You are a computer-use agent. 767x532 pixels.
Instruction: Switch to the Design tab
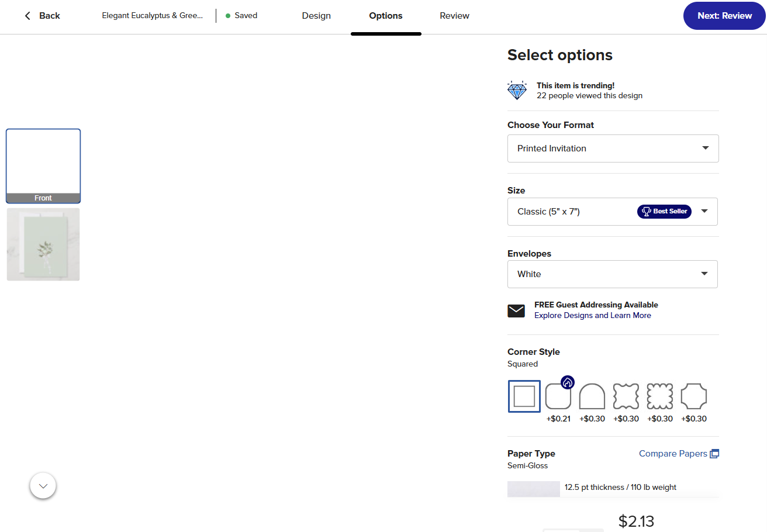point(316,16)
